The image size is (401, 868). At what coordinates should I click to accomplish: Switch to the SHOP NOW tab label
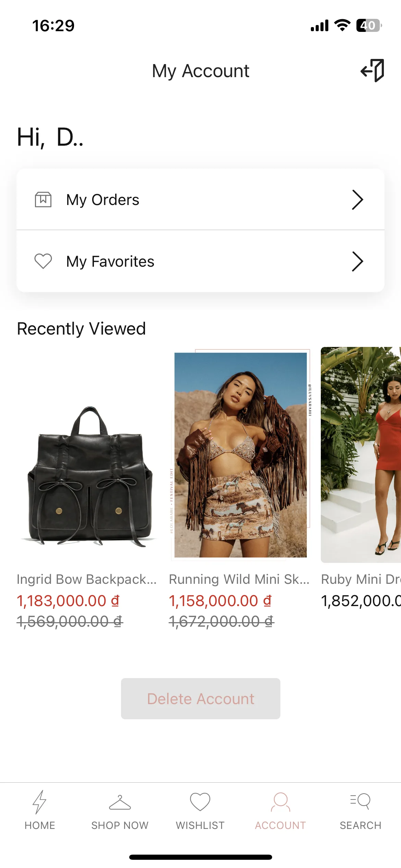(x=120, y=825)
